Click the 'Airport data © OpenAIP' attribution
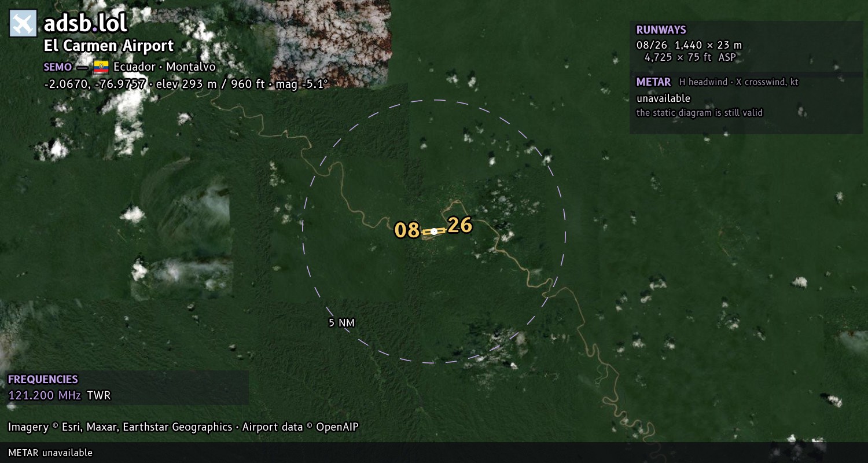Viewport: 868px width, 463px height. coord(300,427)
